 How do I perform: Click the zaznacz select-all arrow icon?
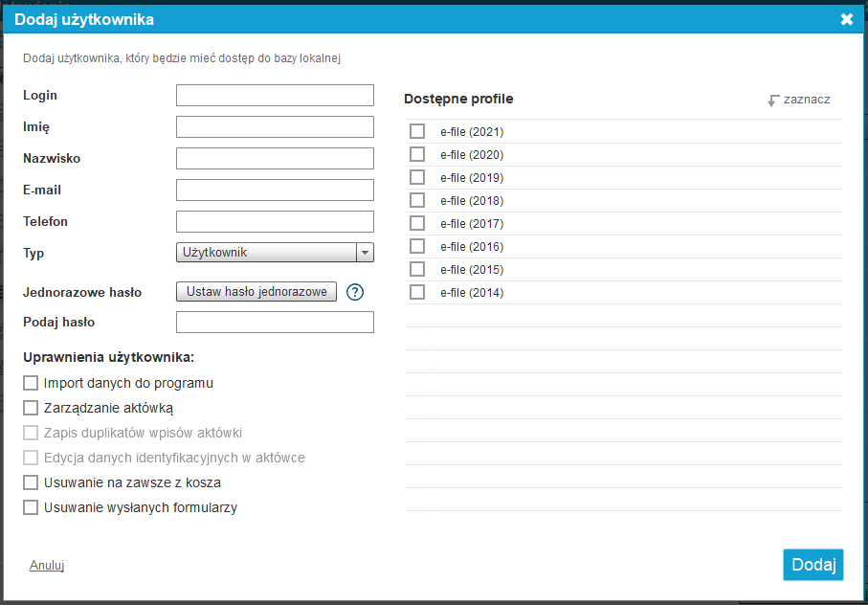tap(773, 101)
